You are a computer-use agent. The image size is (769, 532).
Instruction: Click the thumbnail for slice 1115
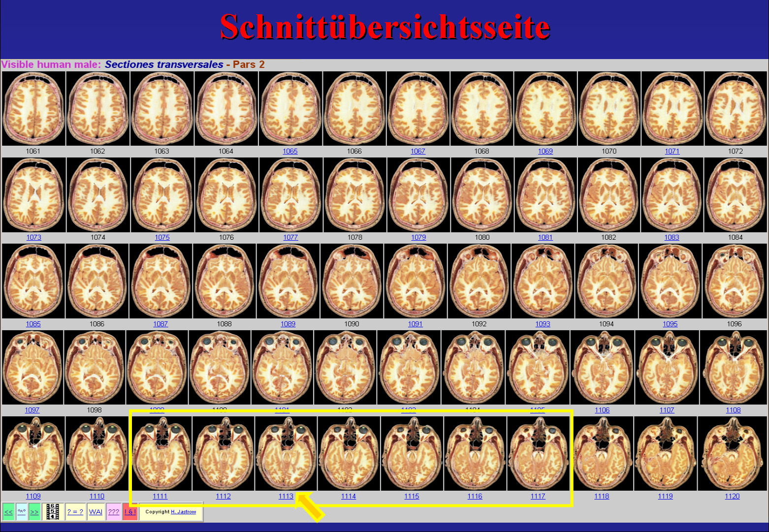click(412, 454)
